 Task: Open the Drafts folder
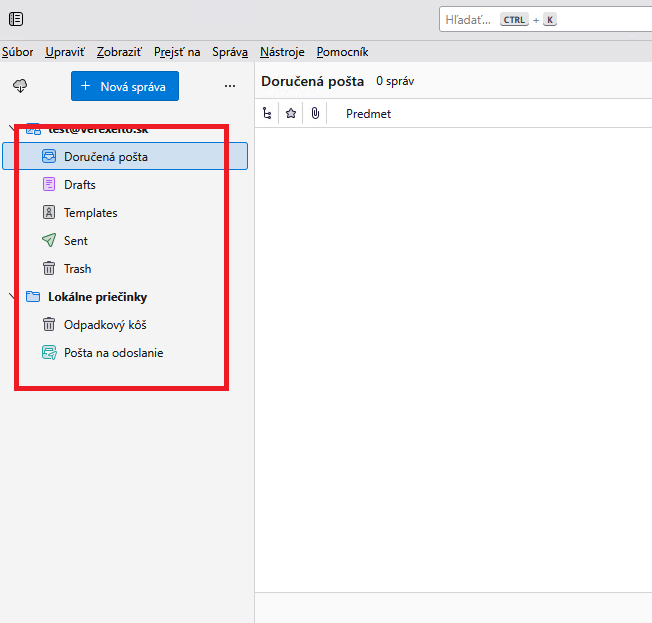point(79,185)
